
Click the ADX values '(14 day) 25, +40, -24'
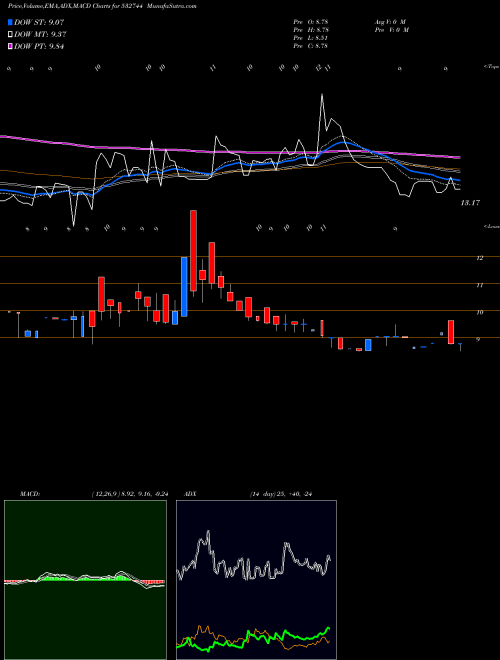pos(281,494)
